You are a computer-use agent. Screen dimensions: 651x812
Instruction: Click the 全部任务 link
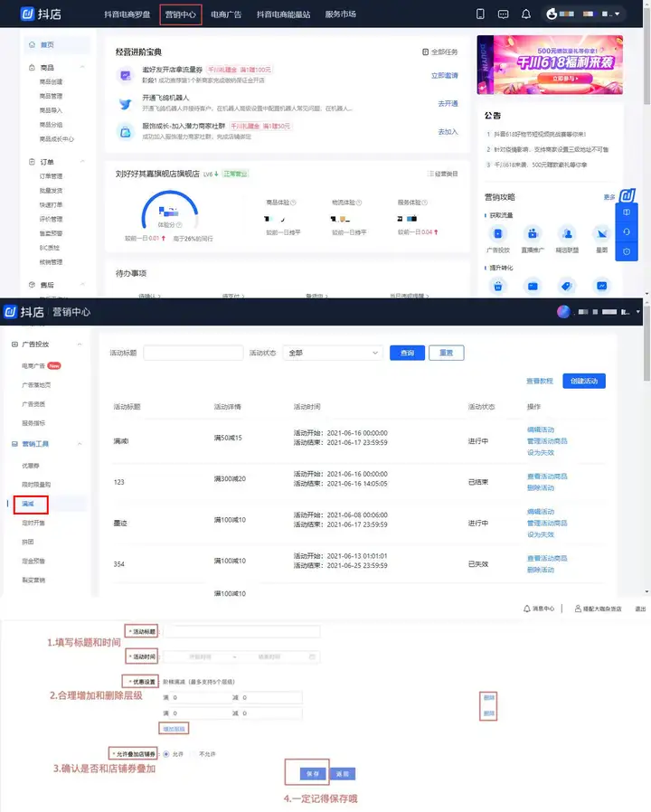point(440,52)
